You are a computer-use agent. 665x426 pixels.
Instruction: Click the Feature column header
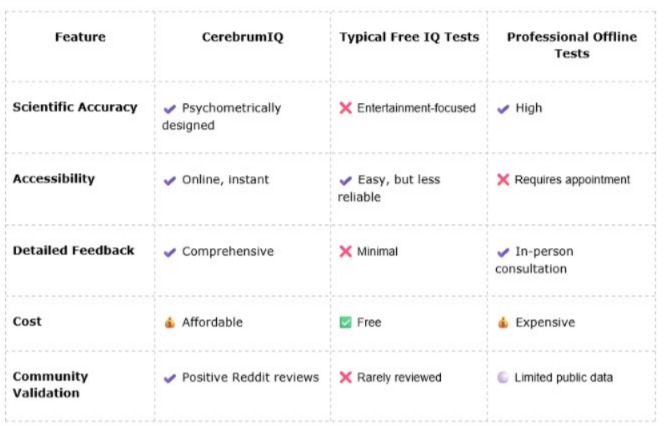(80, 38)
